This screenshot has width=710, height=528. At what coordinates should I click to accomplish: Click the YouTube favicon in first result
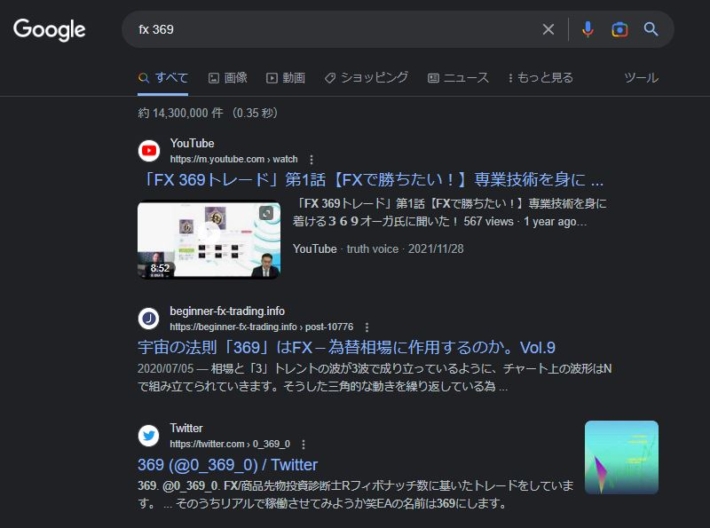point(149,151)
